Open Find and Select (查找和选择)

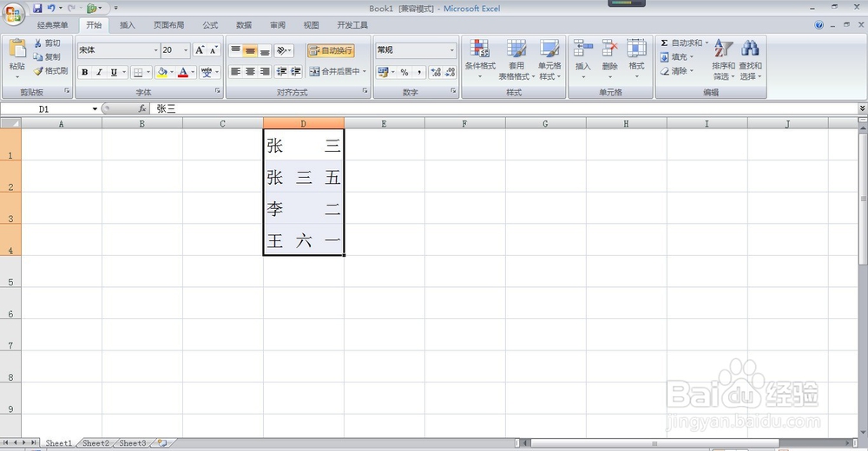pyautogui.click(x=750, y=60)
